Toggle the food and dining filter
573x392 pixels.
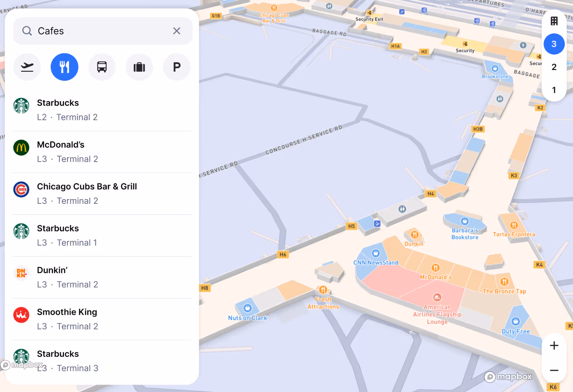(x=64, y=67)
